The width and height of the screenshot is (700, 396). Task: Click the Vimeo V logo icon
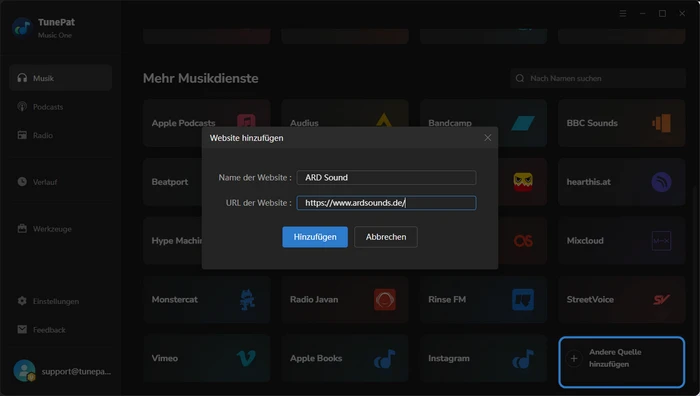pos(246,358)
